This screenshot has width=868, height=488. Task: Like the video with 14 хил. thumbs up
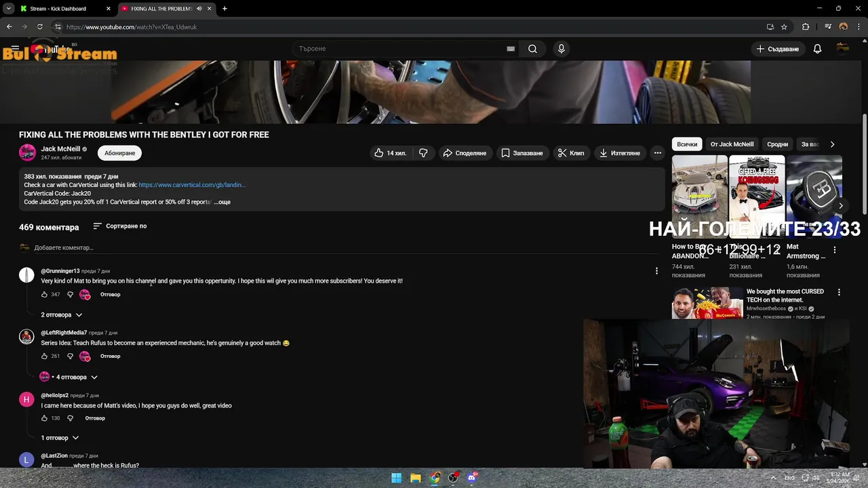coord(390,153)
